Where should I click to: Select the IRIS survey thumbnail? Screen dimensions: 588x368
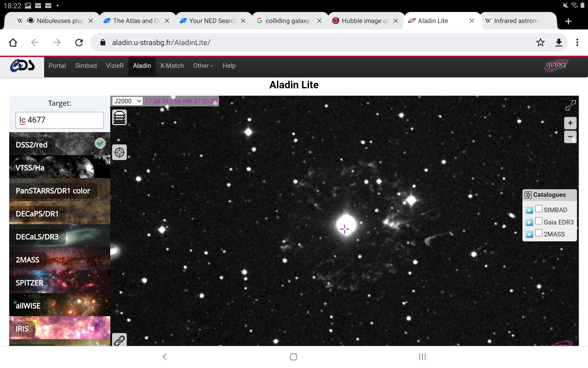60,328
